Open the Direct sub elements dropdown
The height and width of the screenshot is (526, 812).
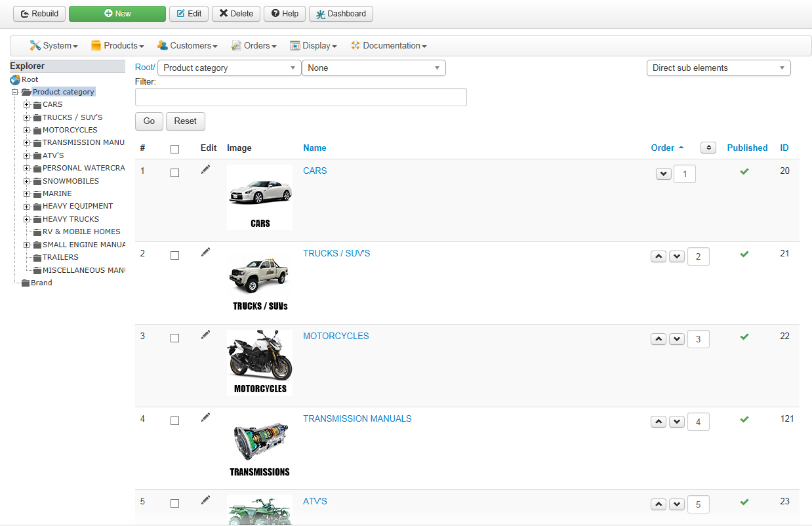coord(719,68)
